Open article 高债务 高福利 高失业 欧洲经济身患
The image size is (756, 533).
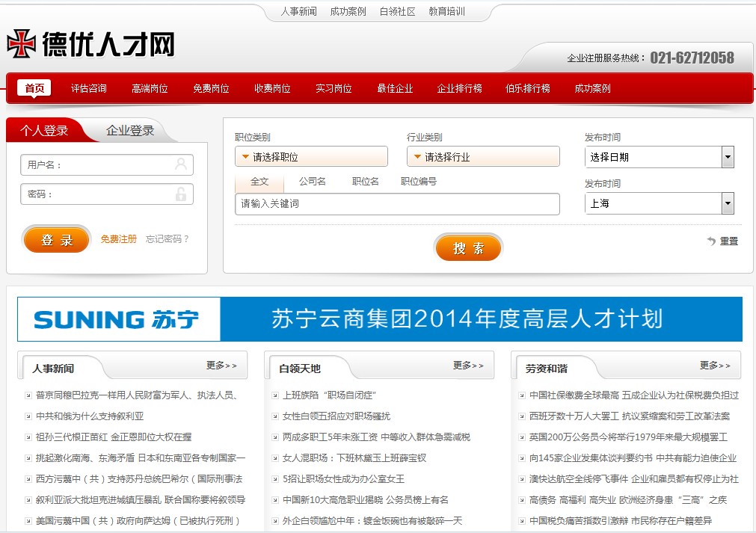click(627, 500)
